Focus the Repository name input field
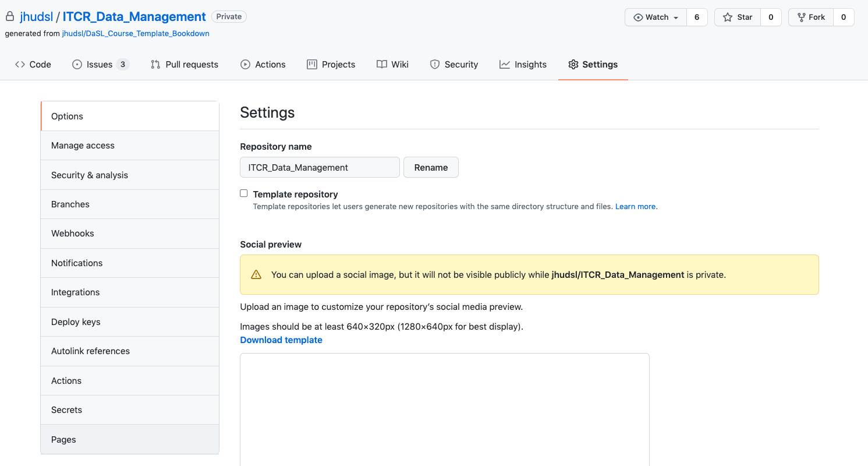The image size is (868, 466). (320, 167)
